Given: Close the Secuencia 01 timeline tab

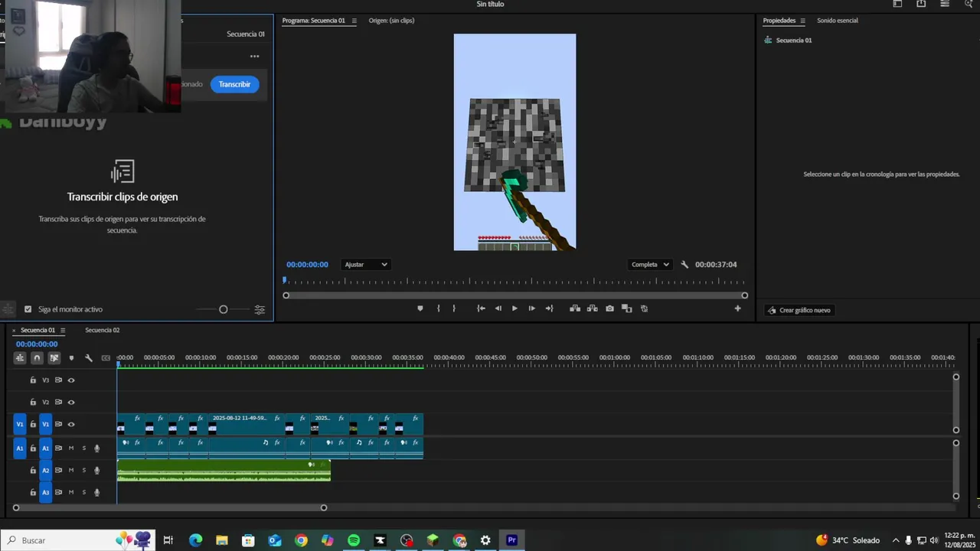Looking at the screenshot, I should pos(14,331).
